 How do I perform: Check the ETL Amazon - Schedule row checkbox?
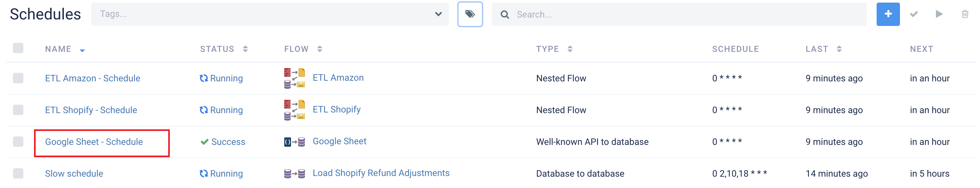coord(18,78)
